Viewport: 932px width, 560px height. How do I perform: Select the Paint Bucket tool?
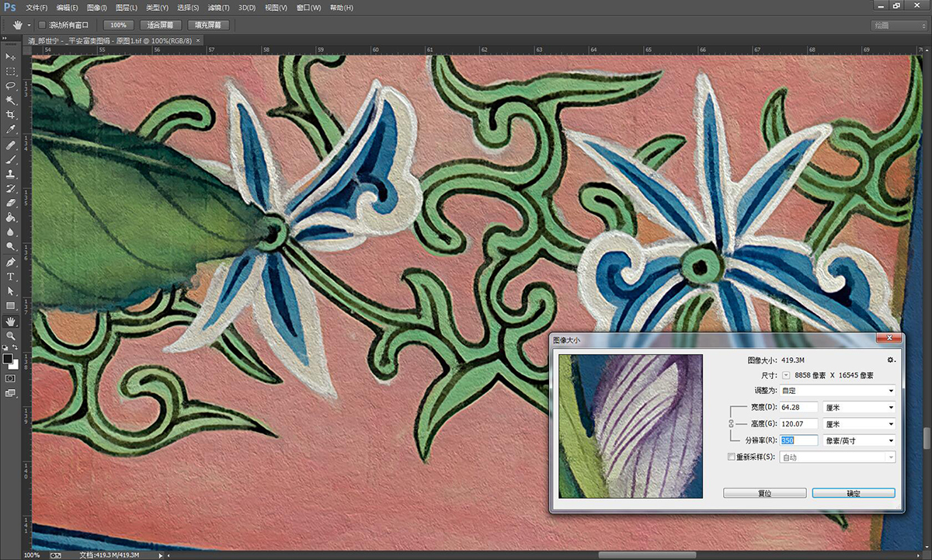11,217
